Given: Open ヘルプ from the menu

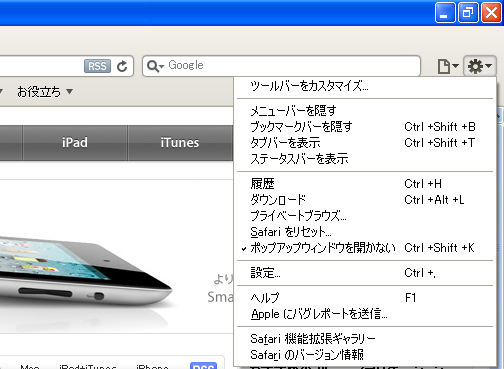Looking at the screenshot, I should point(364,297).
